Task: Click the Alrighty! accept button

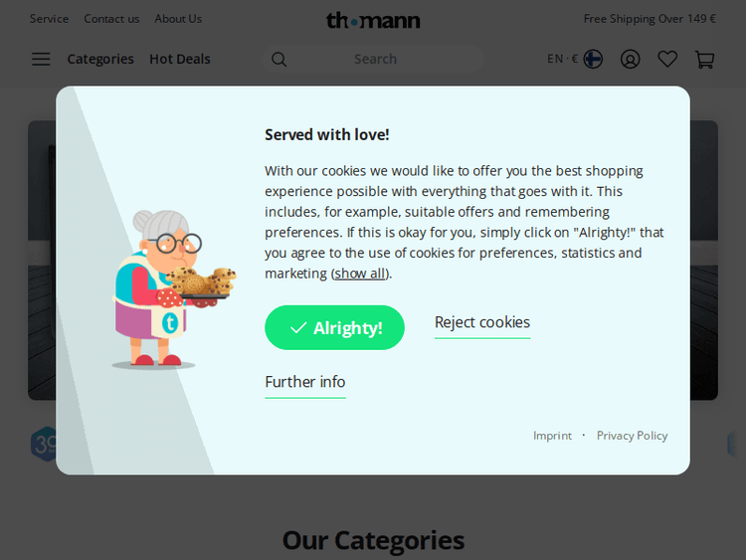Action: pos(334,327)
